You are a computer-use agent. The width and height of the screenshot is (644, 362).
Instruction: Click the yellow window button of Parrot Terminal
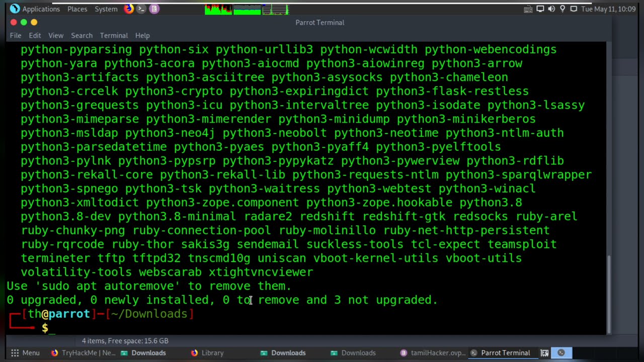tap(34, 22)
